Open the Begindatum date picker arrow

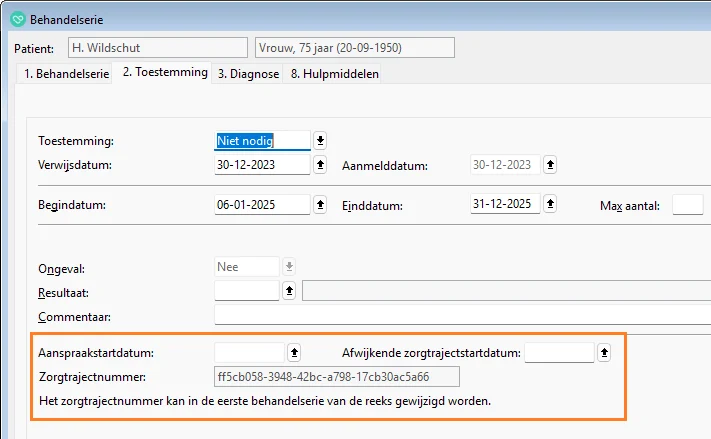coord(320,205)
